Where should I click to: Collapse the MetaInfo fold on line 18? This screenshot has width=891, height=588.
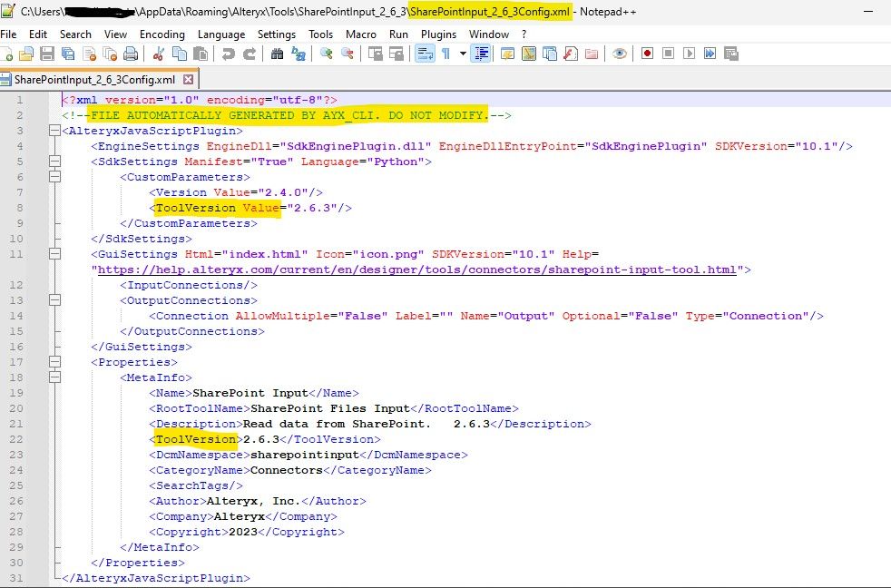54,377
